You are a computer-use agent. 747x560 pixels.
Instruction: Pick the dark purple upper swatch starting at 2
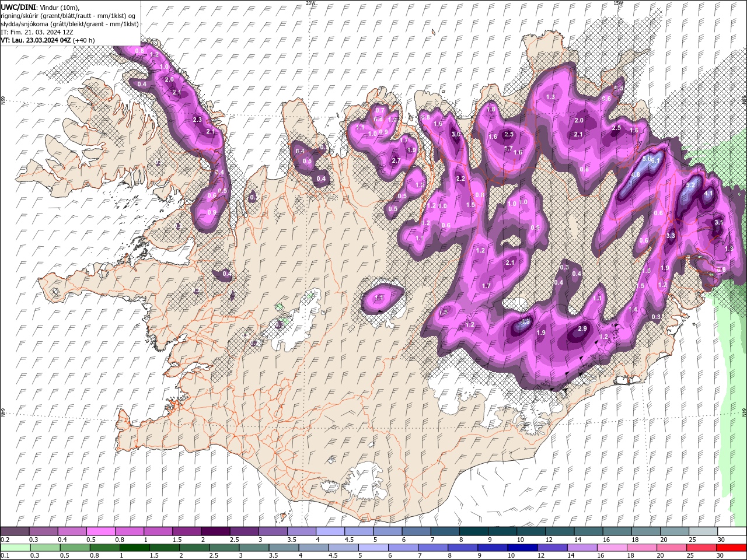[x=215, y=531]
